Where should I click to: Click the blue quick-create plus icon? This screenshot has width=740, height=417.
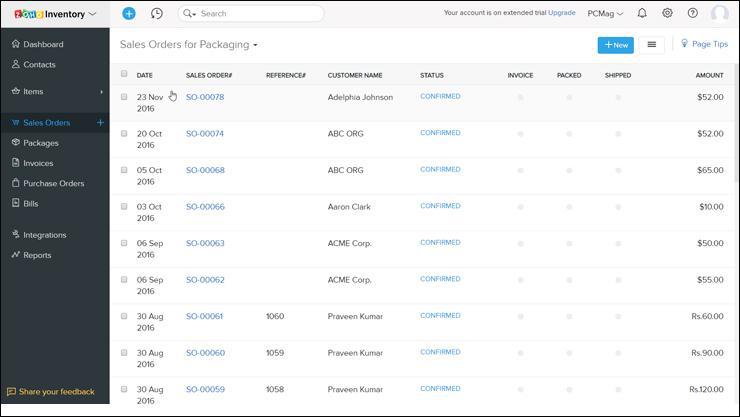point(129,14)
